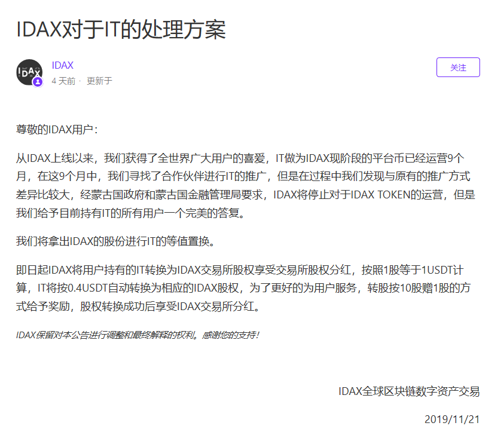The height and width of the screenshot is (435, 504).
Task: Click sentence '我们将拿出IDAX的股份进行IT的等值置换'
Action: pos(115,241)
